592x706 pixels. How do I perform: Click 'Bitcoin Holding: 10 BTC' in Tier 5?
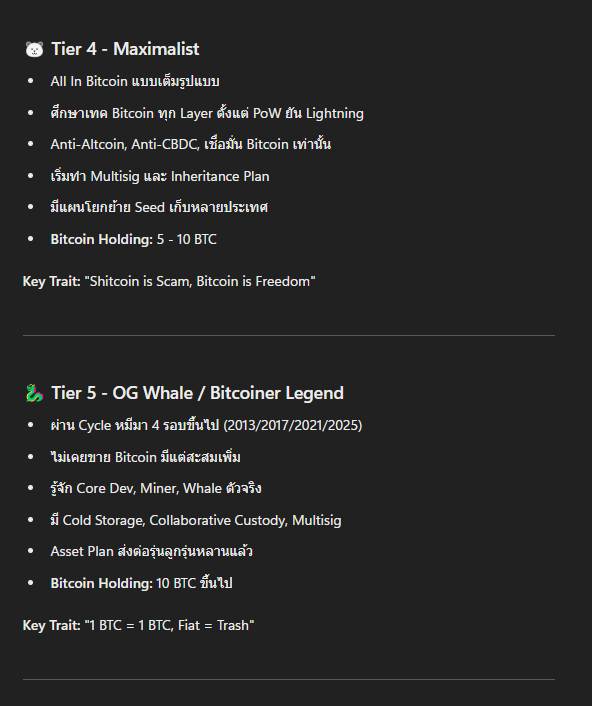[141, 583]
